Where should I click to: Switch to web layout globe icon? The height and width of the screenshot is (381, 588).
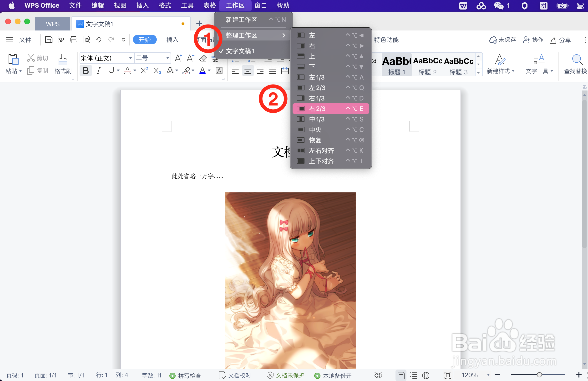coord(426,375)
